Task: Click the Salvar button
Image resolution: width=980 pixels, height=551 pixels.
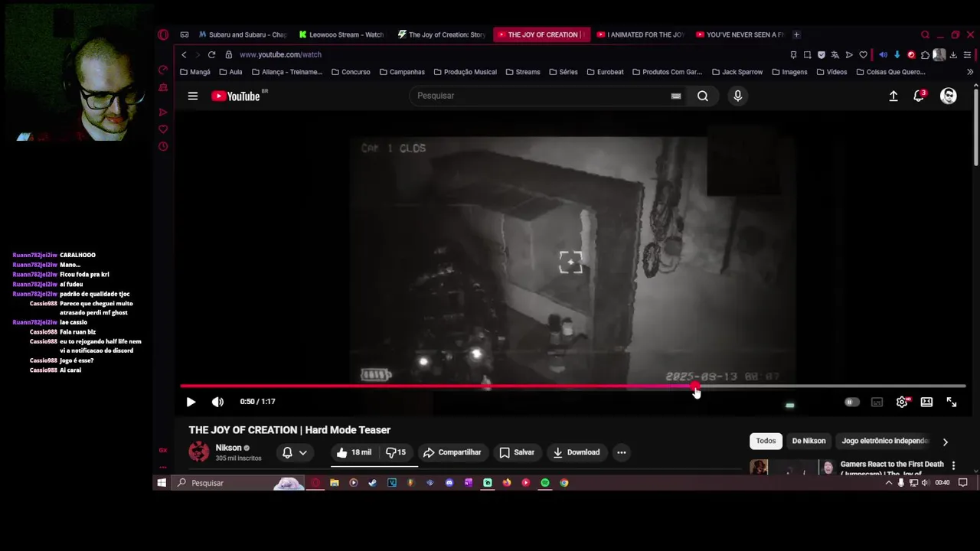Action: click(517, 452)
